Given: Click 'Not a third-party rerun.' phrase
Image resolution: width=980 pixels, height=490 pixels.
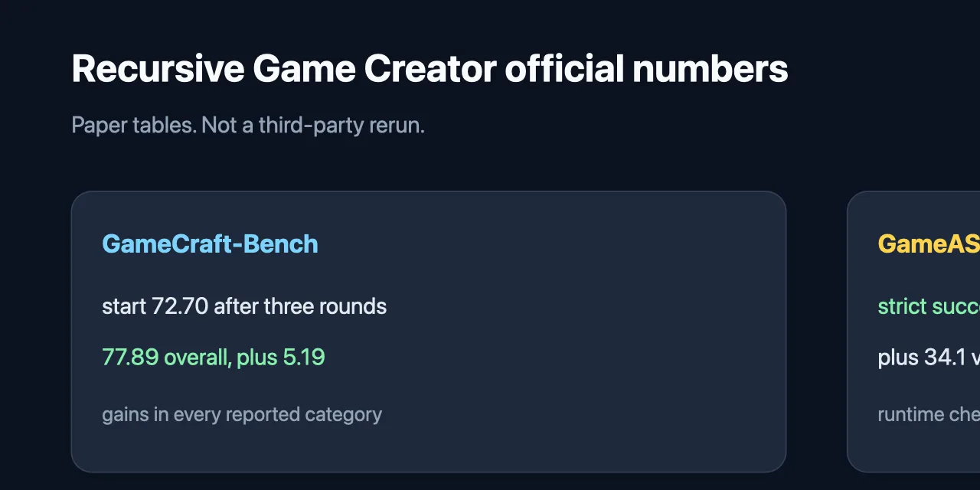Looking at the screenshot, I should (x=313, y=126).
